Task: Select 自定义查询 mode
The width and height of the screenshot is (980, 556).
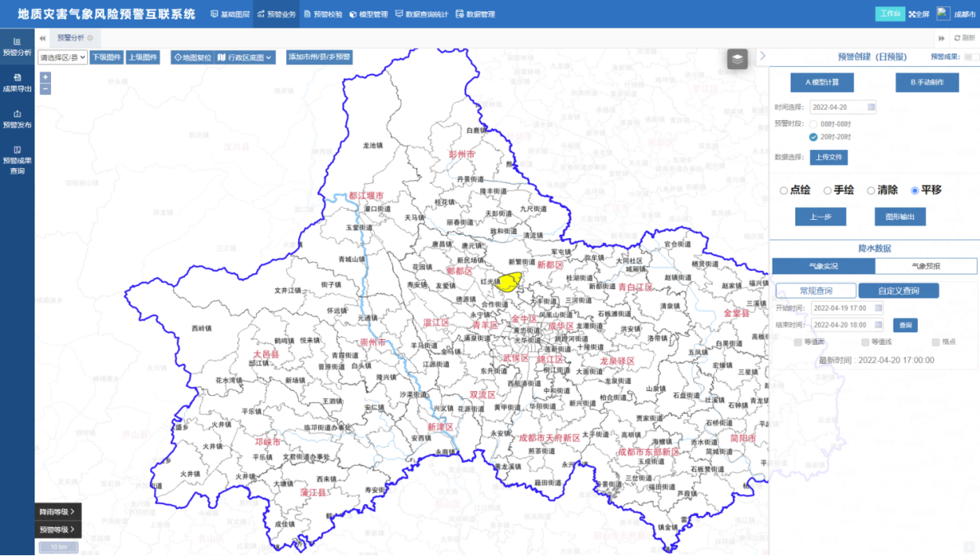Action: click(899, 291)
